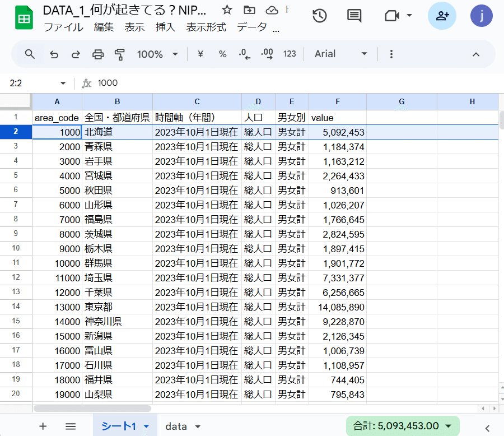Increase decimal places
504x436 pixels.
point(267,54)
